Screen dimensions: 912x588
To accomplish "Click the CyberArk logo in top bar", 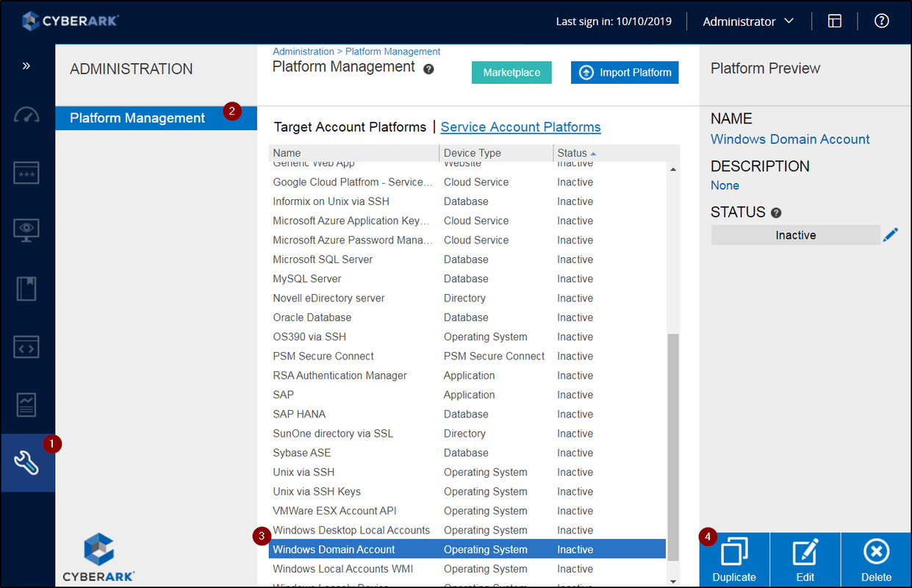I will click(70, 21).
